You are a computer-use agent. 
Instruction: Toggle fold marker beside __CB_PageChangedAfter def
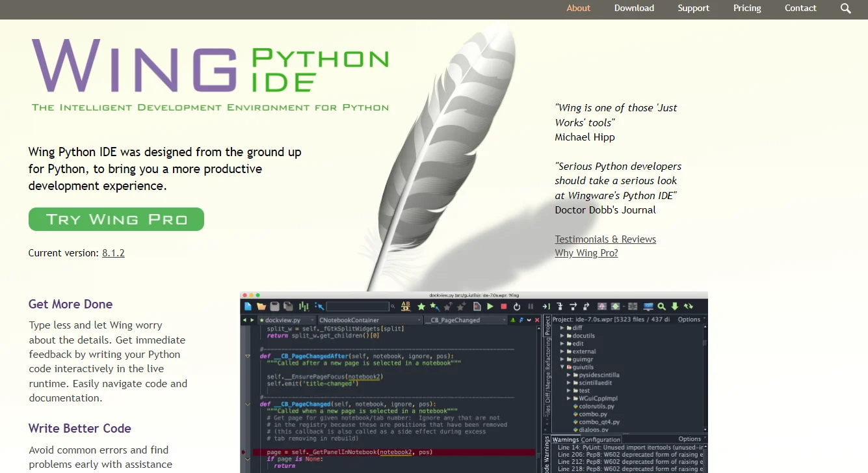[247, 356]
